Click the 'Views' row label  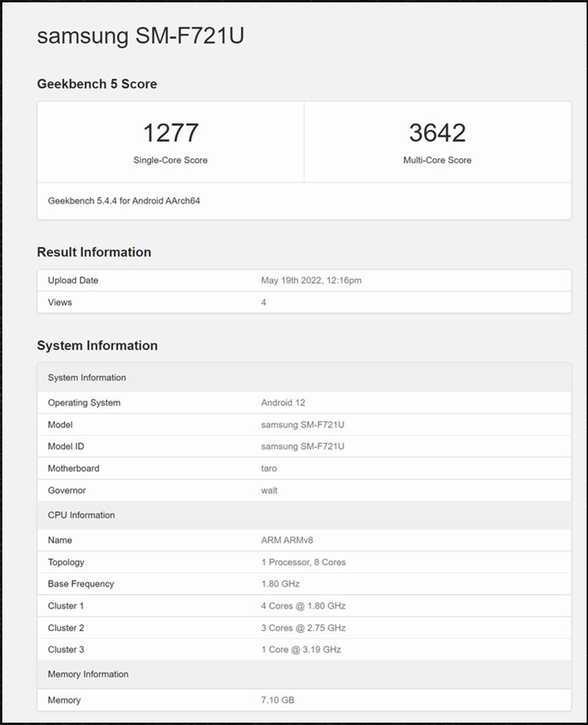tap(60, 302)
